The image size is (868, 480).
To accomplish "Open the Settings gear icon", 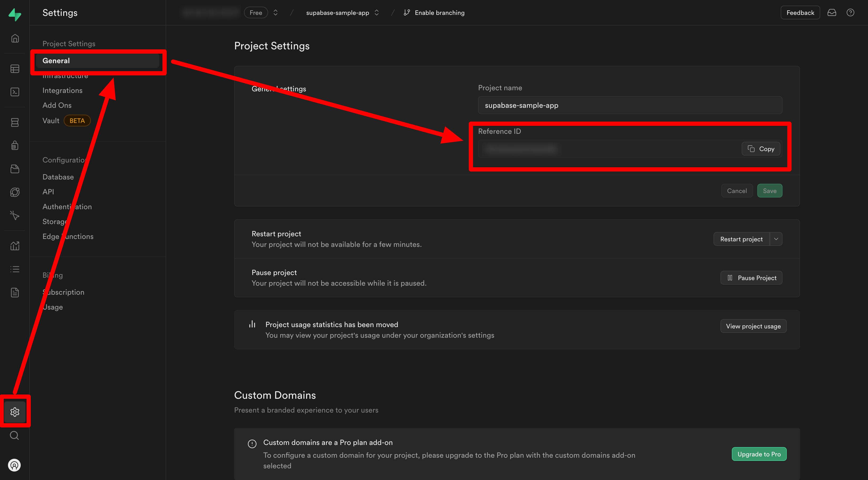I will click(x=15, y=412).
